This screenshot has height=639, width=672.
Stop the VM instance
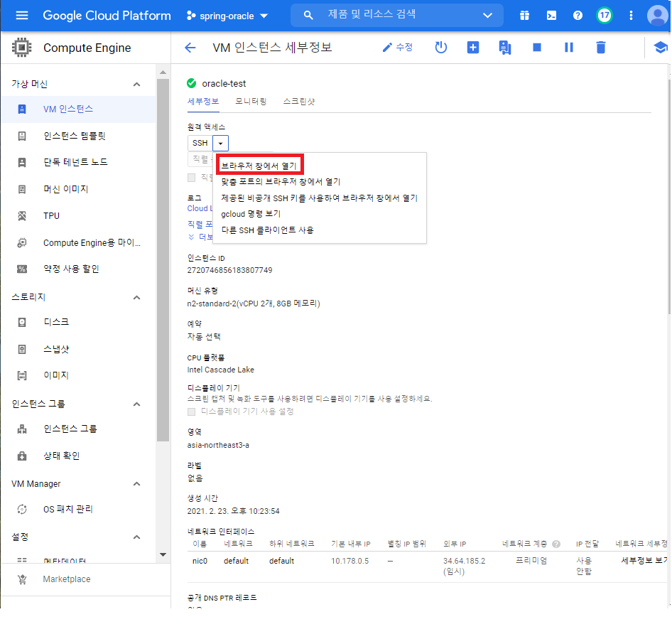click(x=536, y=47)
